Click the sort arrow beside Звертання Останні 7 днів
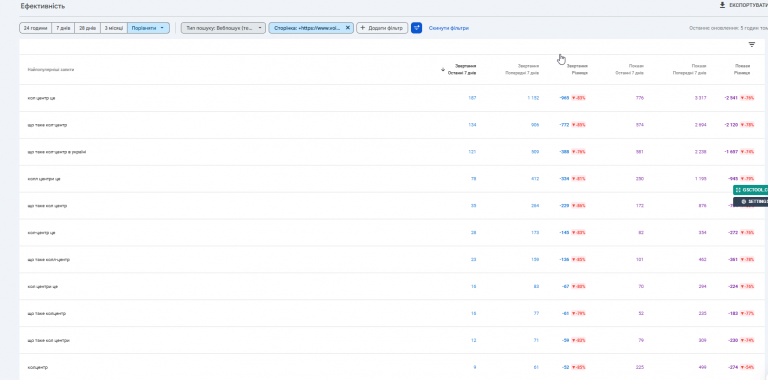Image resolution: width=768 pixels, height=380 pixels. coord(443,70)
